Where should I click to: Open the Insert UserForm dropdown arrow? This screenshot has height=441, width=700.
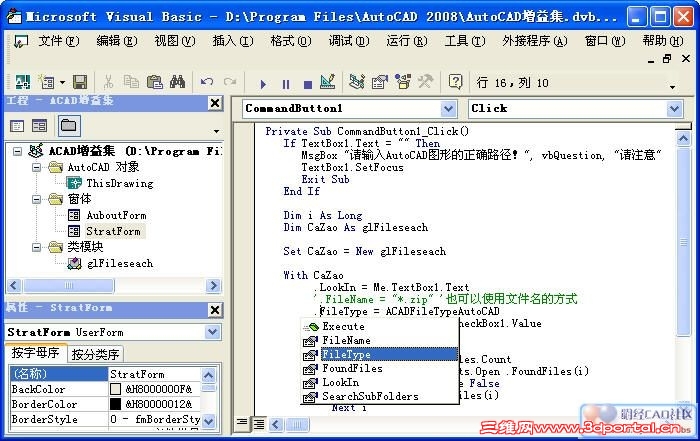tap(62, 83)
